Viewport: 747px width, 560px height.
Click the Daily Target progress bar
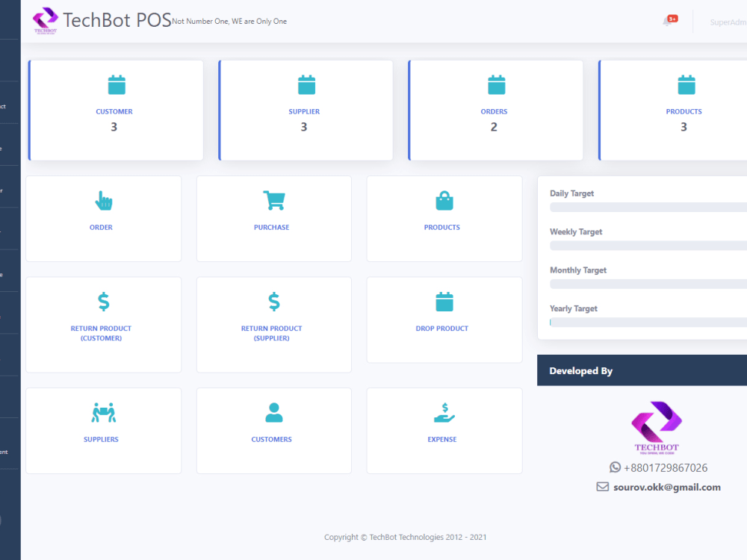[648, 207]
